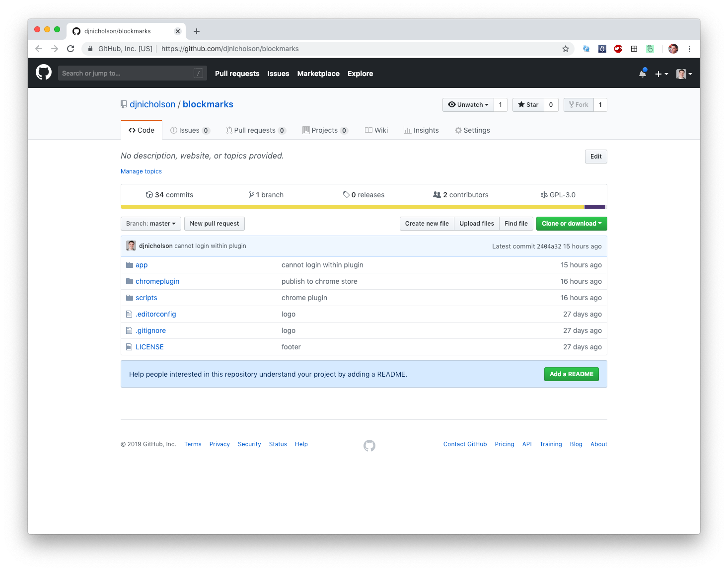Expand the Clone or download menu
This screenshot has height=571, width=728.
point(572,224)
